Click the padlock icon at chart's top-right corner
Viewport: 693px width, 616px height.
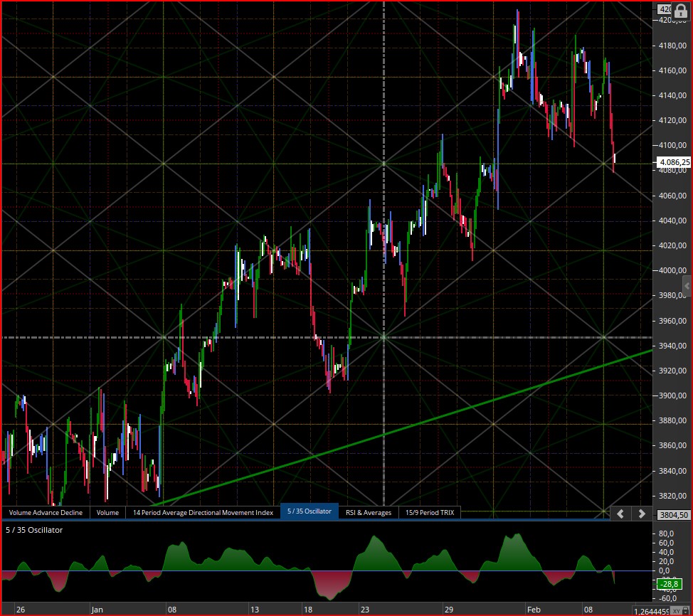tap(681, 11)
